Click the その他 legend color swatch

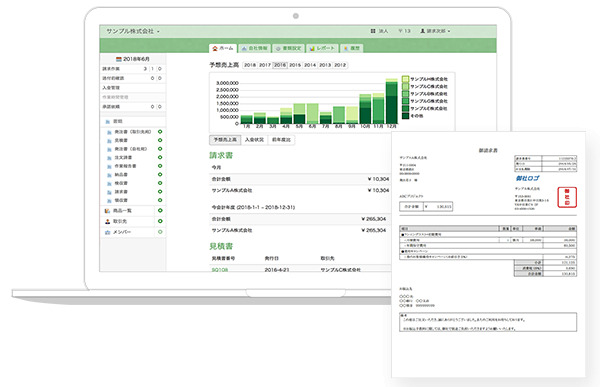point(406,116)
